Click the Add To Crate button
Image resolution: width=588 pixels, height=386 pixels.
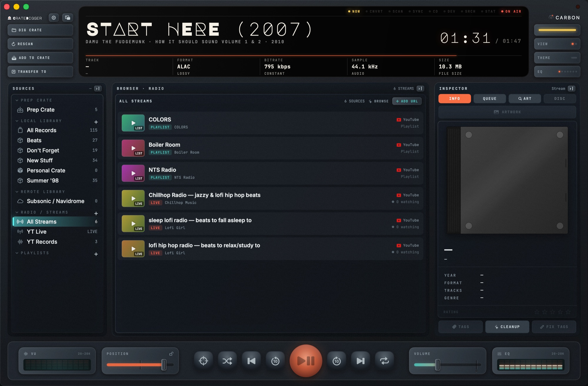click(x=40, y=58)
